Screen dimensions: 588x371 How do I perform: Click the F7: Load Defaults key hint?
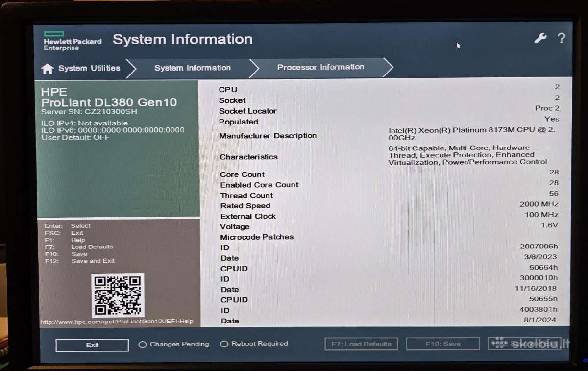coord(79,247)
